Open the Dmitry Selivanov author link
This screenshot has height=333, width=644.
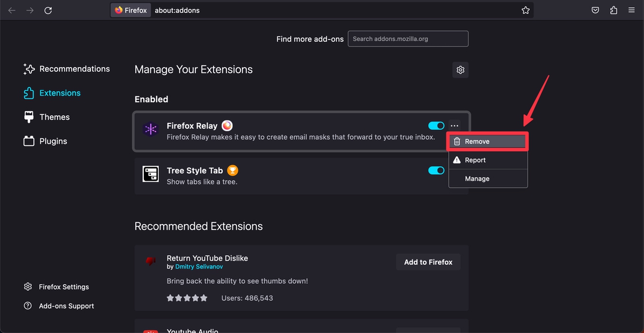[x=199, y=267]
